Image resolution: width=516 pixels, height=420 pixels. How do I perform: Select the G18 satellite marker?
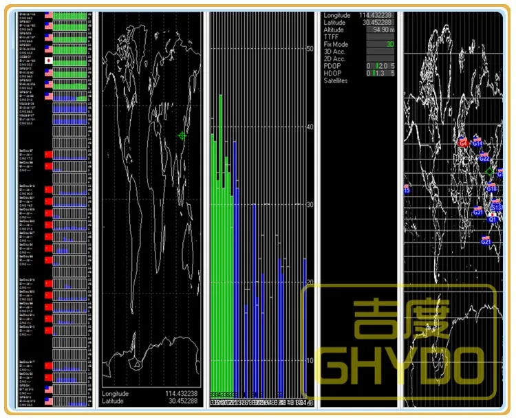pyautogui.click(x=491, y=189)
